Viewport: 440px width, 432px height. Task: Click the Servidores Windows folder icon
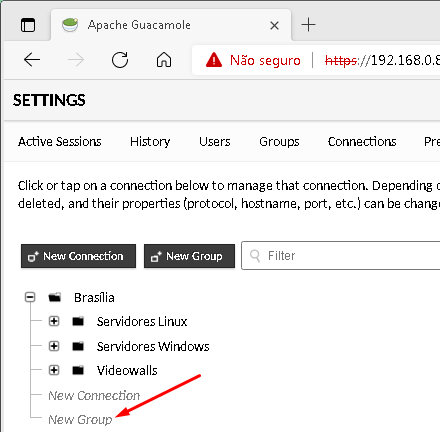coord(78,346)
